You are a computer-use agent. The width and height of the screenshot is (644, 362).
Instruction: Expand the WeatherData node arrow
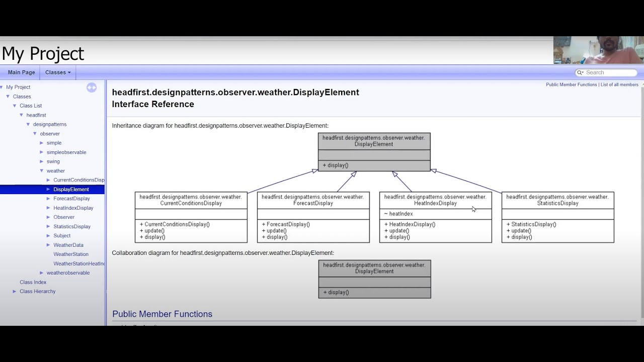point(48,245)
